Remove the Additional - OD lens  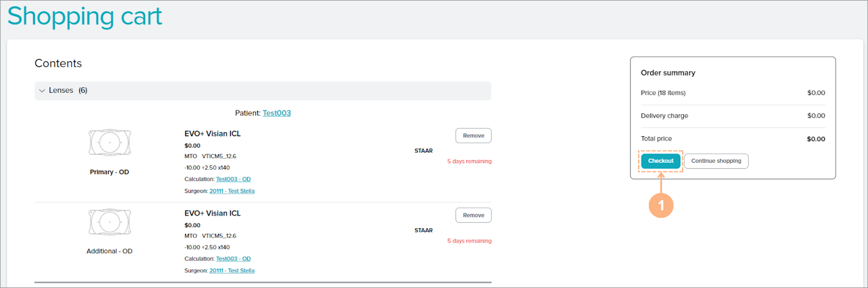click(473, 215)
